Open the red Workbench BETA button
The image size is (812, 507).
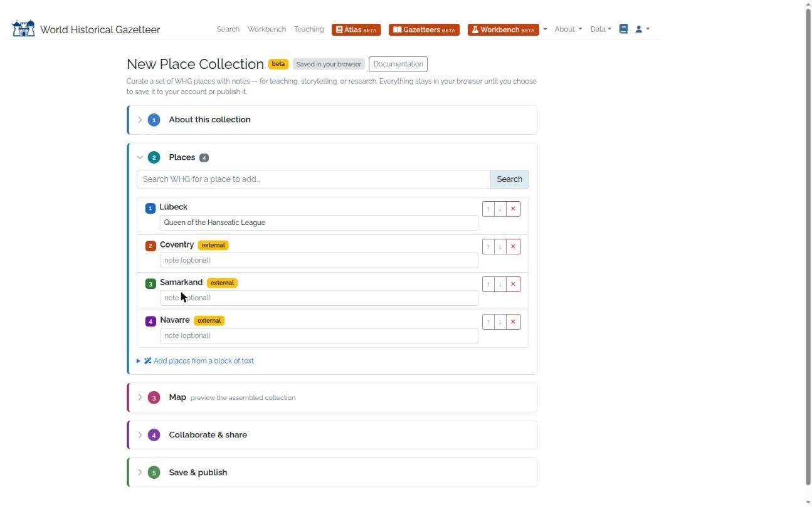click(503, 29)
